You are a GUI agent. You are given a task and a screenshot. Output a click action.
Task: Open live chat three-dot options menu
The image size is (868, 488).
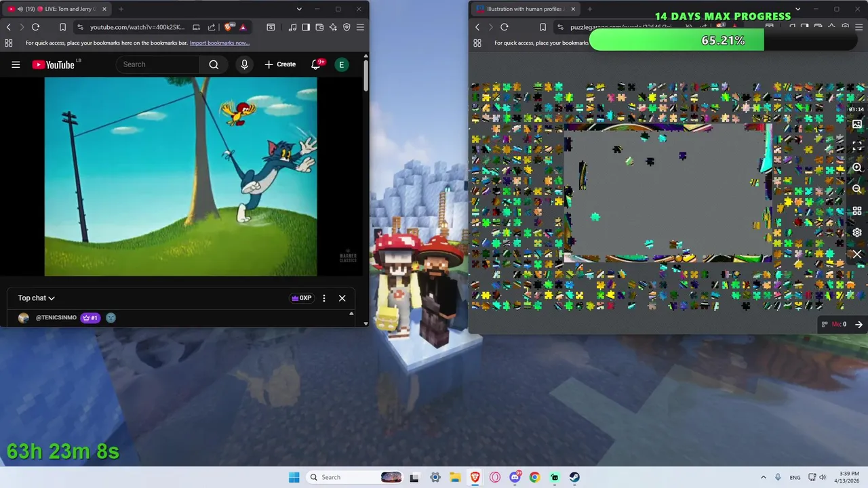324,298
